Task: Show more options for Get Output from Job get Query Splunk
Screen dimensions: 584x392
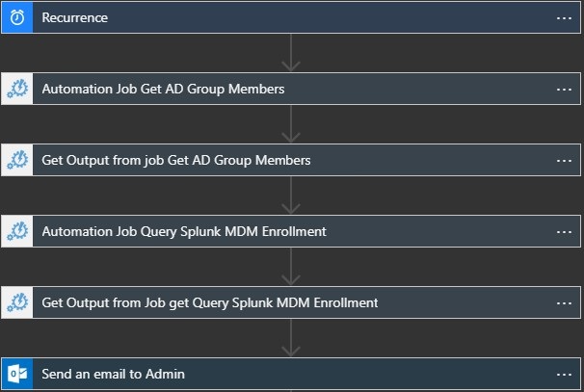Action: click(564, 302)
